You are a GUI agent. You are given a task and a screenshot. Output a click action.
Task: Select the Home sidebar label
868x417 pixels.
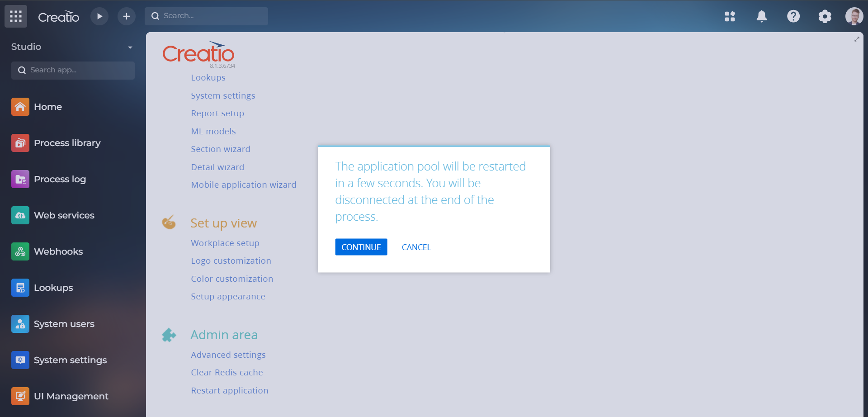pyautogui.click(x=48, y=107)
